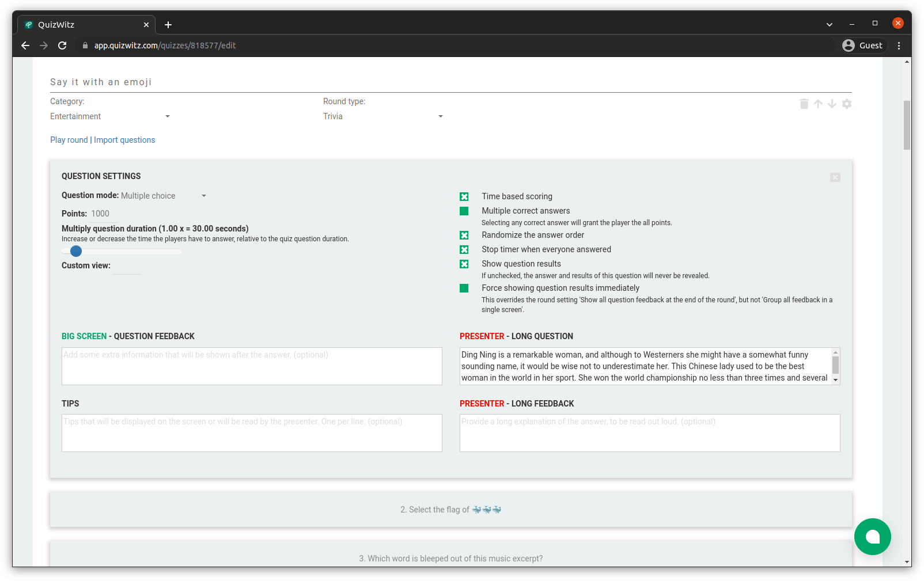Image resolution: width=924 pixels, height=581 pixels.
Task: Click the question duration slider handle
Action: coord(76,251)
